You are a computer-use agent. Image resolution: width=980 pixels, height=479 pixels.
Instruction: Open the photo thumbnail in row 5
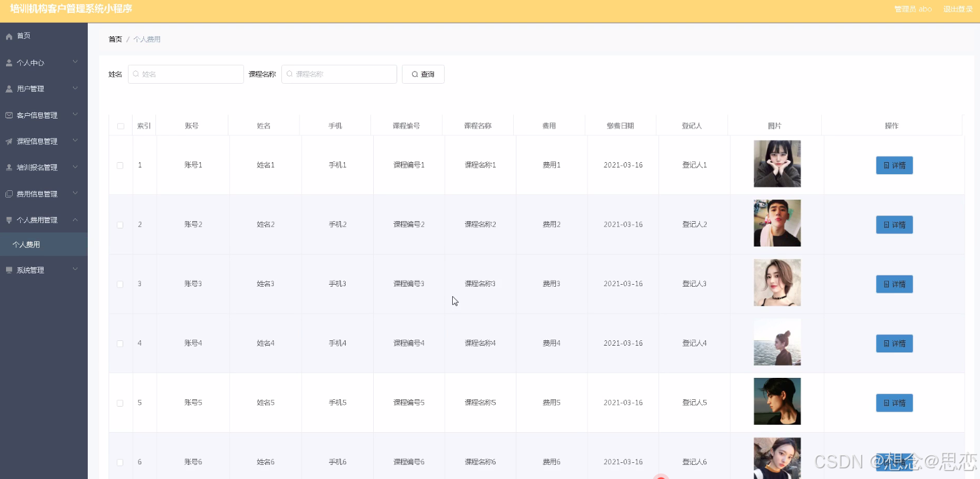point(777,401)
